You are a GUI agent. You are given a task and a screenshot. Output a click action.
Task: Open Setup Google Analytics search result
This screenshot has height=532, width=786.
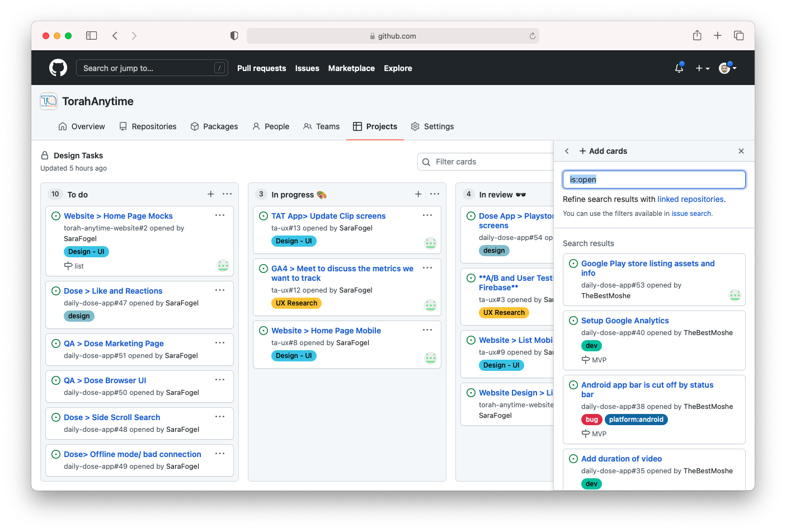point(625,321)
